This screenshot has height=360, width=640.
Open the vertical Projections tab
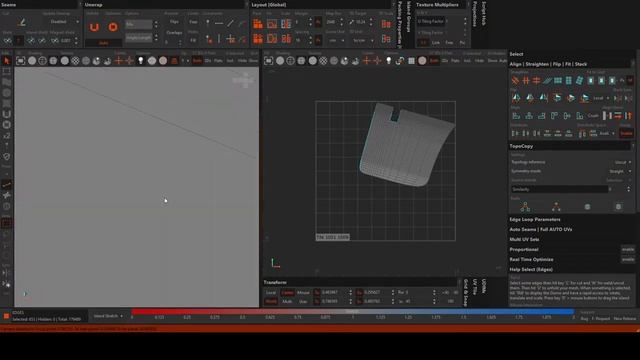[x=474, y=13]
